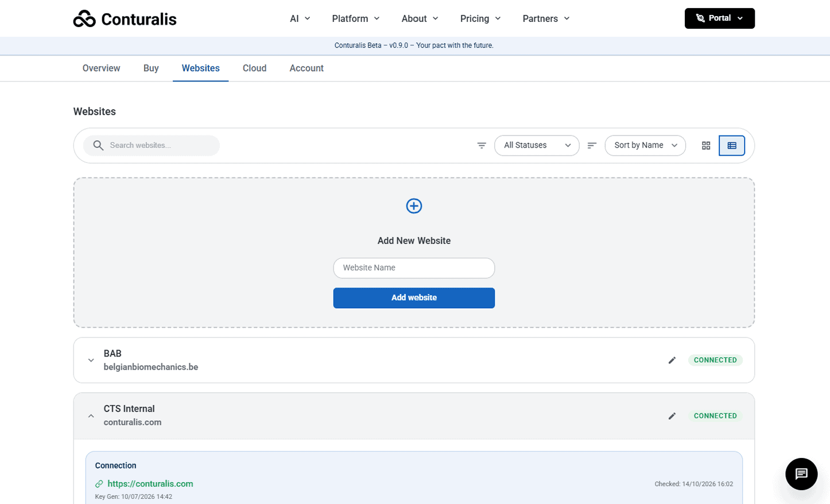
Task: Click the Checked: 14/10/2026 16:02 text
Action: pyautogui.click(x=694, y=484)
